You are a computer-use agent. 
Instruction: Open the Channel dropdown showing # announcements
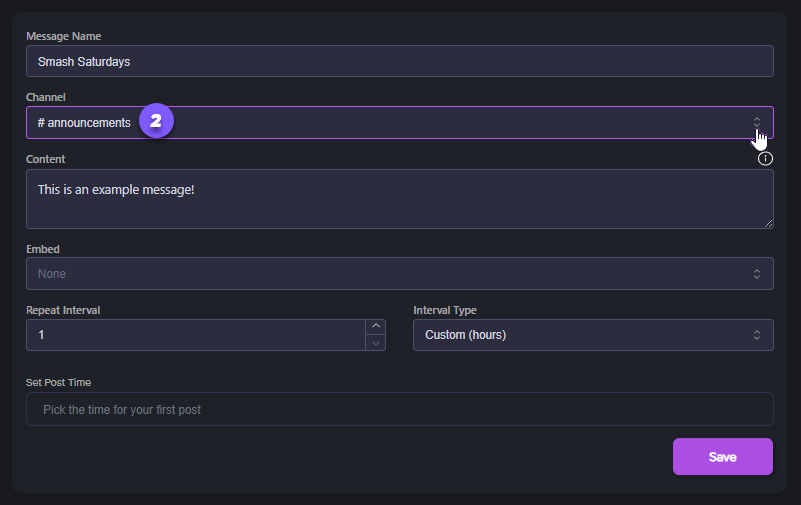400,122
